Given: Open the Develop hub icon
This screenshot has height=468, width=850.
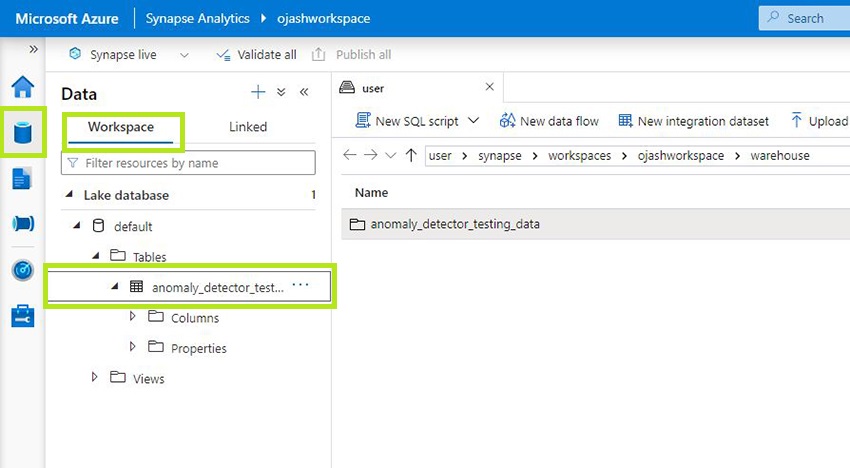Looking at the screenshot, I should point(22,179).
